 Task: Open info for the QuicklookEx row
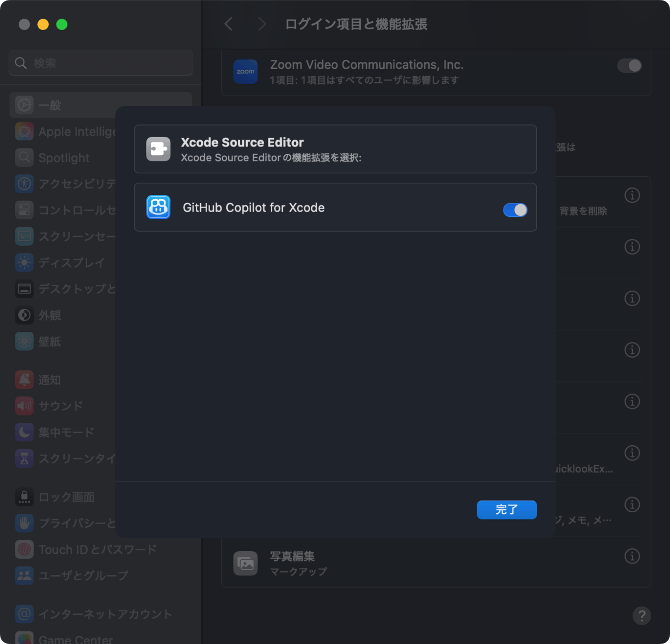[632, 453]
